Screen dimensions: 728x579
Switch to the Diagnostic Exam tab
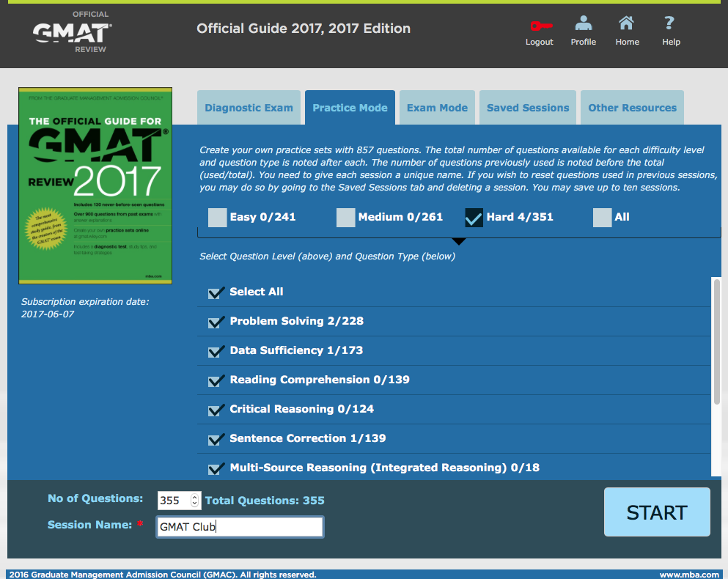point(249,108)
